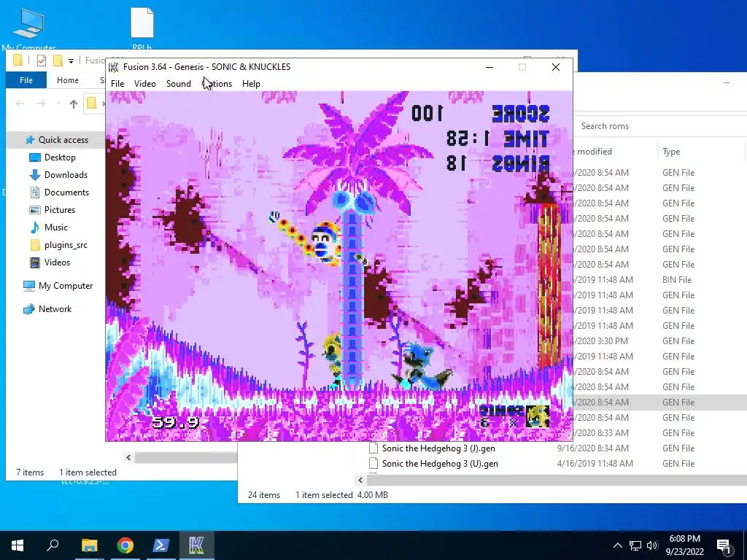Open Downloads folder in sidebar
747x560 pixels.
(66, 175)
